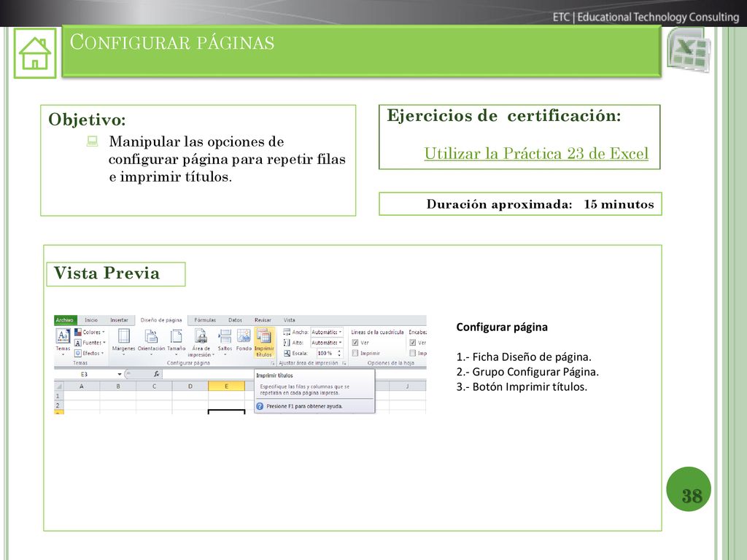Viewport: 747px width, 560px height.
Task: Switch to the Datos tab
Action: coord(235,320)
